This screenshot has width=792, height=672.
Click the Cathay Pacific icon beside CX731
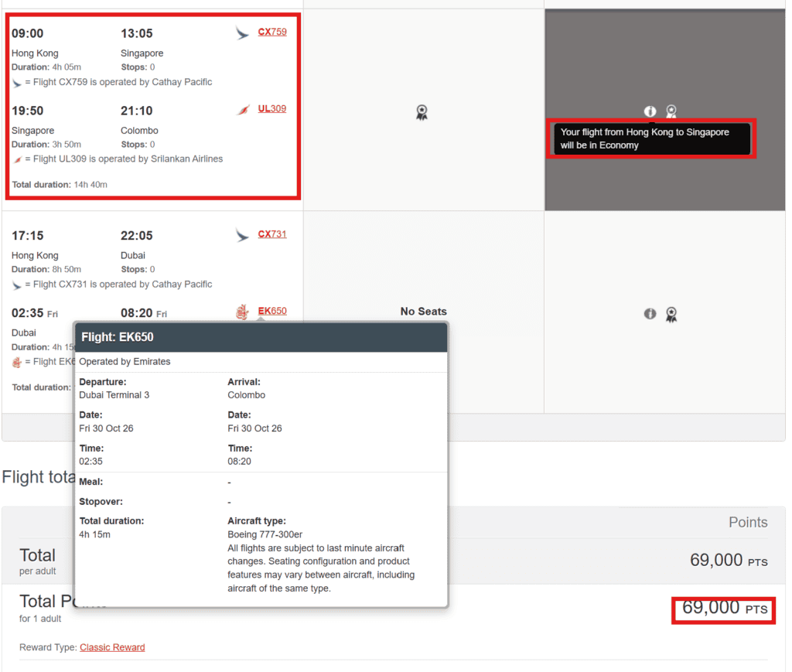241,235
